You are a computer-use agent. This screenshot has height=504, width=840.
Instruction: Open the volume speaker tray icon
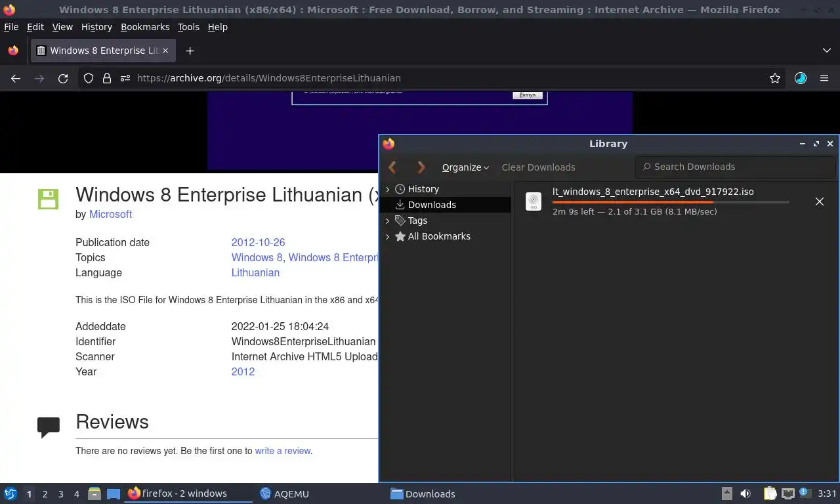[745, 493]
